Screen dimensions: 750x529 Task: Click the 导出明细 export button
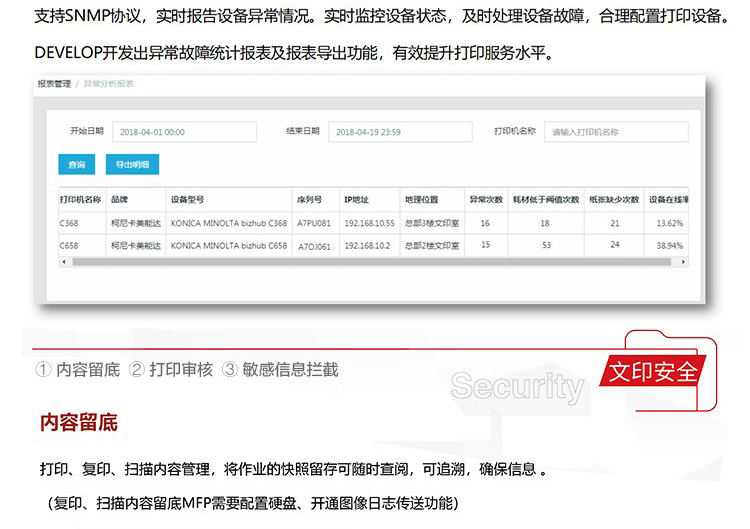click(x=132, y=165)
